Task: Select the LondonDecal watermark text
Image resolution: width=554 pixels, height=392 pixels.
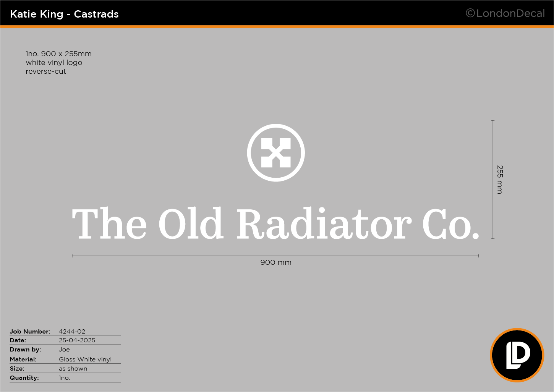Action: pyautogui.click(x=510, y=13)
